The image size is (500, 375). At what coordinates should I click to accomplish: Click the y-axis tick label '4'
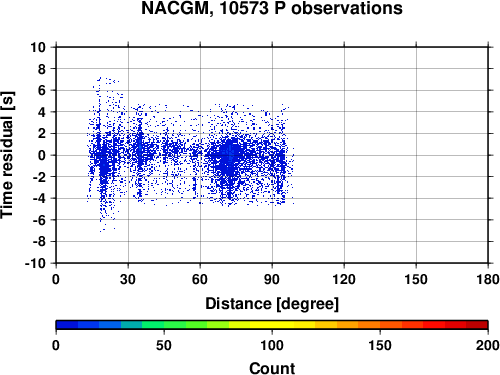tap(42, 112)
